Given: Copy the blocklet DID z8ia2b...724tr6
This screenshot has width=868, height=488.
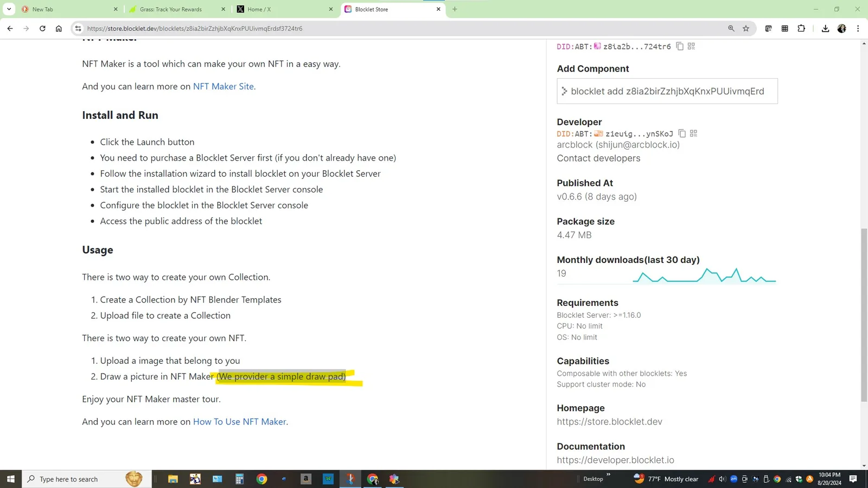Looking at the screenshot, I should tap(680, 46).
